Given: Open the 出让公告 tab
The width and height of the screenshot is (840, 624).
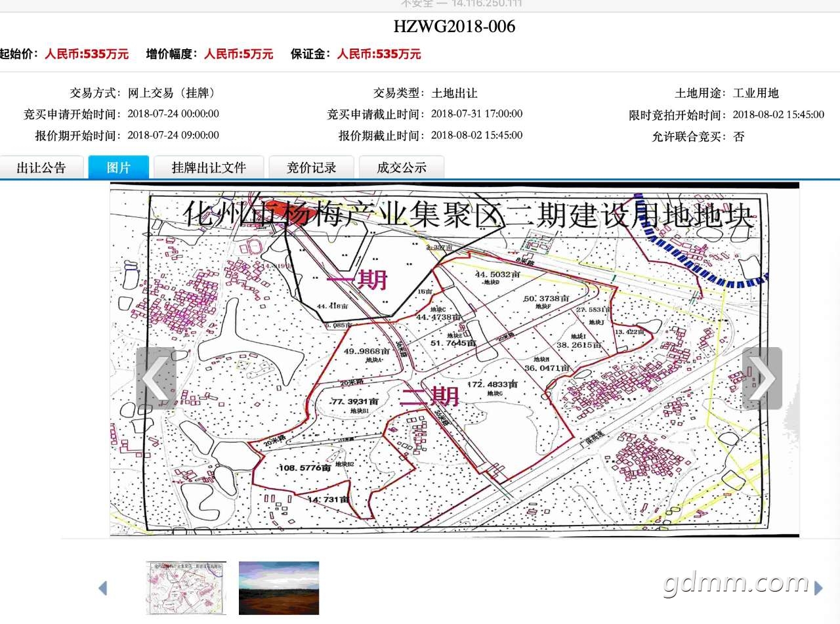Looking at the screenshot, I should (41, 167).
